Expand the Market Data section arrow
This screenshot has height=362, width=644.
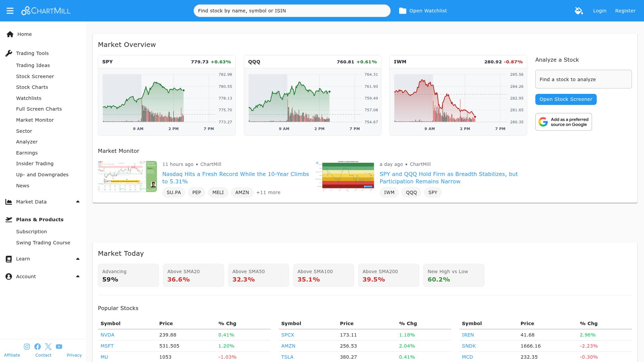pos(78,201)
